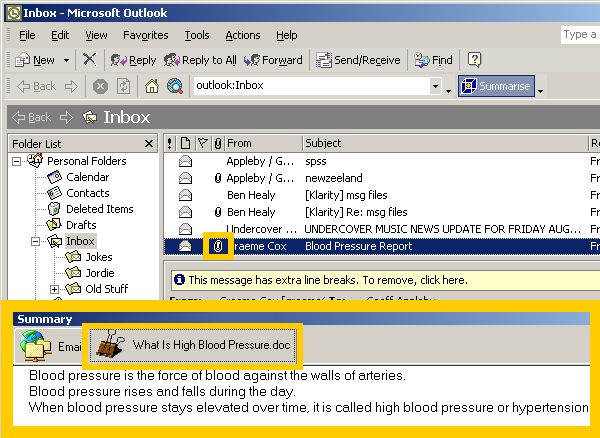The height and width of the screenshot is (438, 600).
Task: Expand the Old Stuff folder node
Action: (x=54, y=290)
